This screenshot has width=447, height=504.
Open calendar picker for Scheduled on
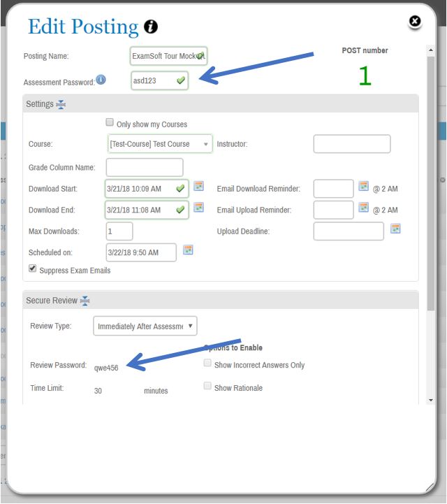point(187,250)
